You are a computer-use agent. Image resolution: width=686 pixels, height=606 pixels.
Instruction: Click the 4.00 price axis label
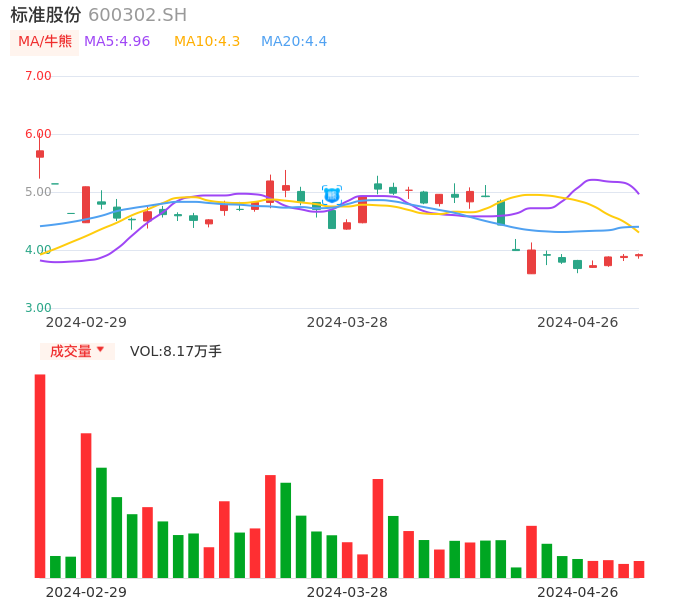pyautogui.click(x=38, y=250)
